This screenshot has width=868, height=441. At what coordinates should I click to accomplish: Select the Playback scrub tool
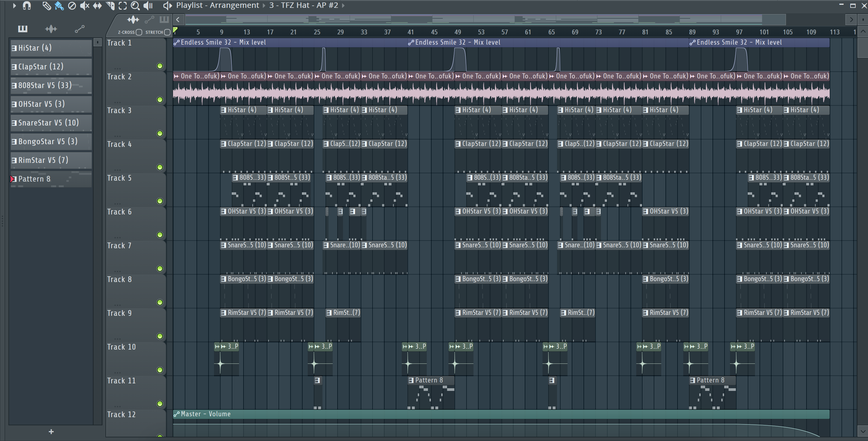pos(148,5)
